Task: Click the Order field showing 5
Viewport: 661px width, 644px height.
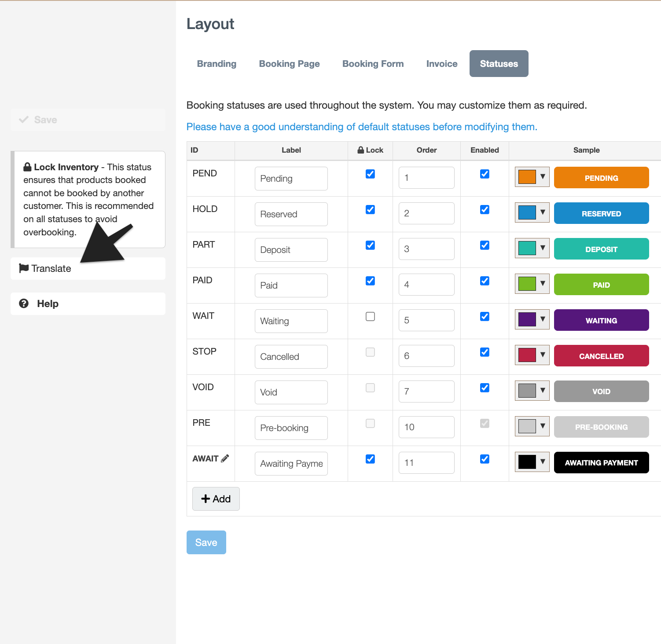Action: tap(426, 320)
